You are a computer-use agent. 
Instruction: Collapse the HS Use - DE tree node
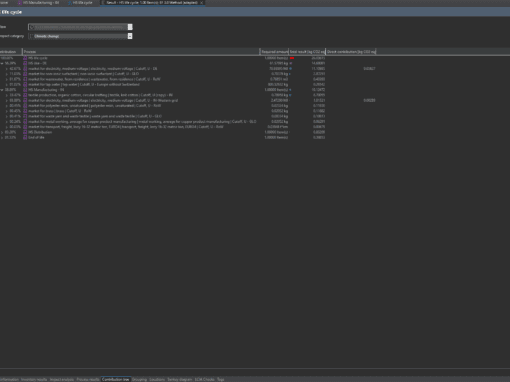click(x=2, y=63)
